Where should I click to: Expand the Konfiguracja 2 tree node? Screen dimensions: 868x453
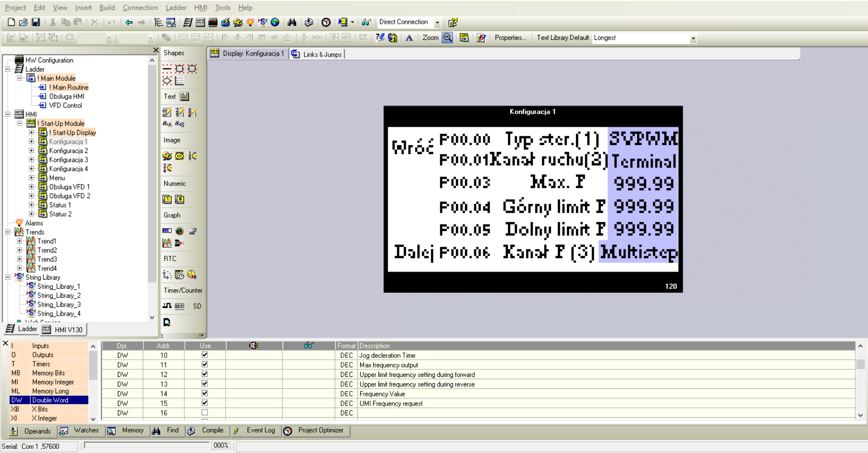click(x=31, y=151)
